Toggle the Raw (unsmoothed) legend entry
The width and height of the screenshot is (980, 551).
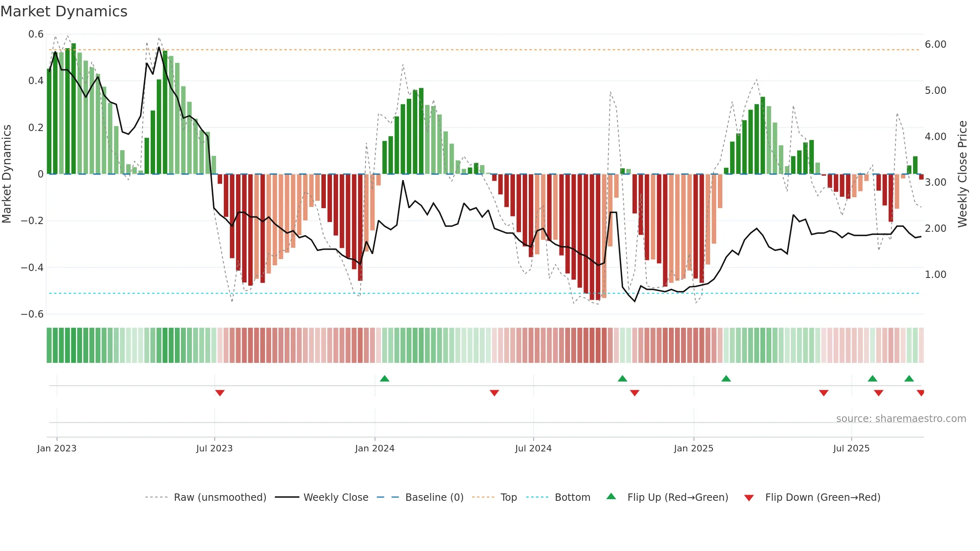point(206,497)
